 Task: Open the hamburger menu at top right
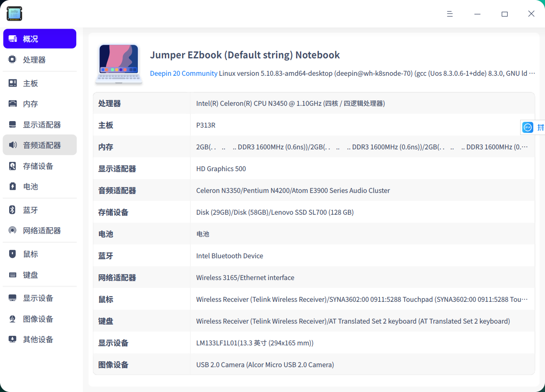tap(450, 14)
